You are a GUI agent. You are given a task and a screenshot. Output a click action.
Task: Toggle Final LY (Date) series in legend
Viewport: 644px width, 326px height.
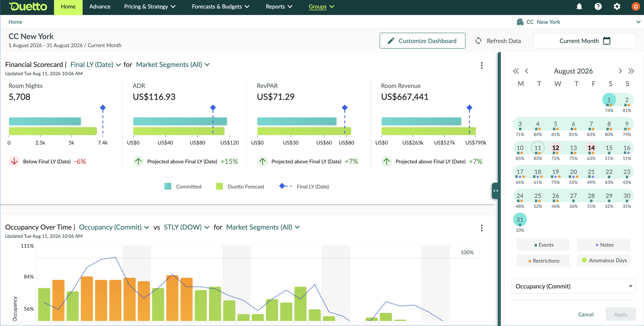point(304,187)
